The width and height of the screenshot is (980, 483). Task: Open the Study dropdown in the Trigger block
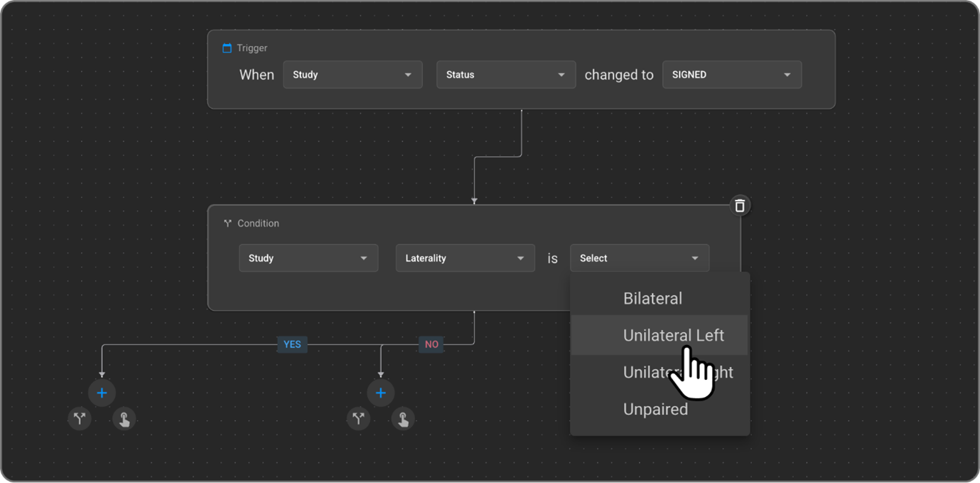point(352,75)
